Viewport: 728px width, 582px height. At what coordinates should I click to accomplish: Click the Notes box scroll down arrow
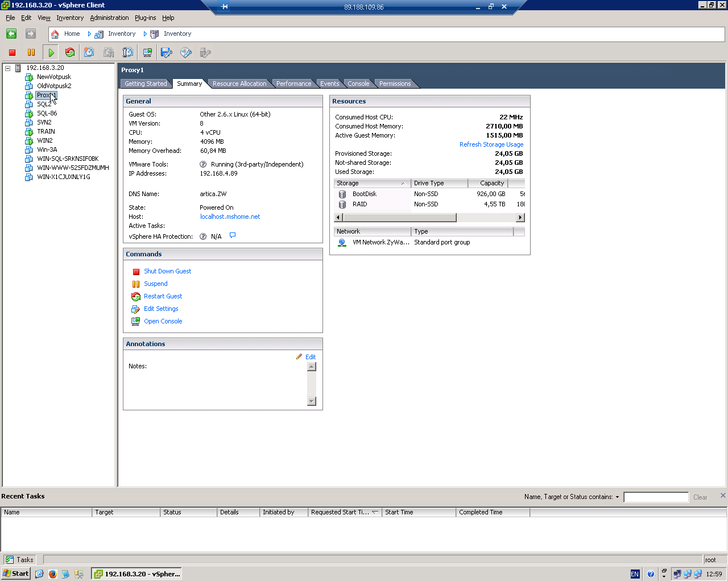(311, 401)
